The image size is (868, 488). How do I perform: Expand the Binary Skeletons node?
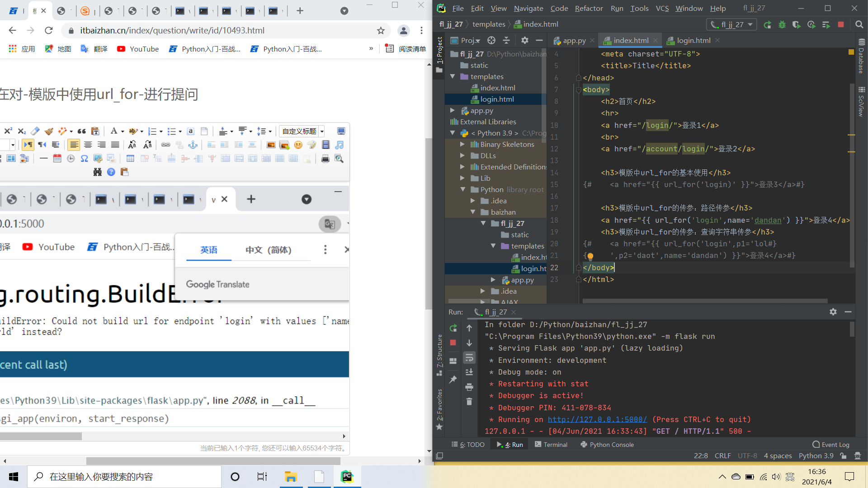coord(462,144)
